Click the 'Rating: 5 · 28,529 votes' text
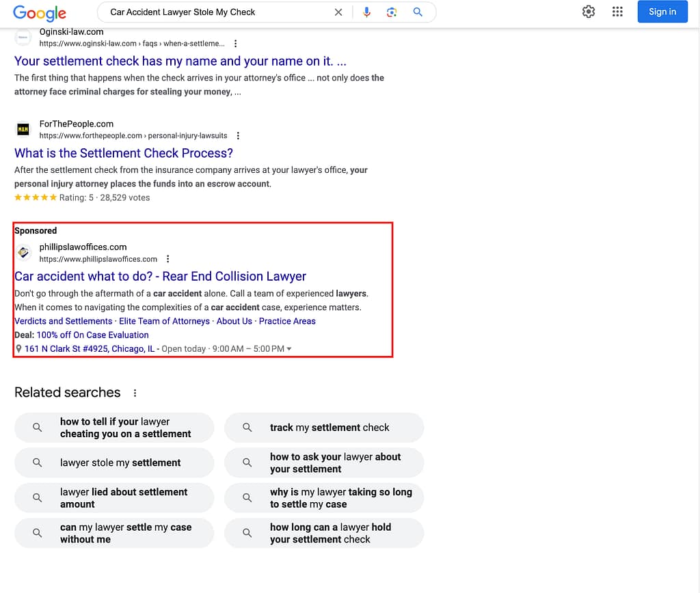The width and height of the screenshot is (700, 593). tap(105, 197)
